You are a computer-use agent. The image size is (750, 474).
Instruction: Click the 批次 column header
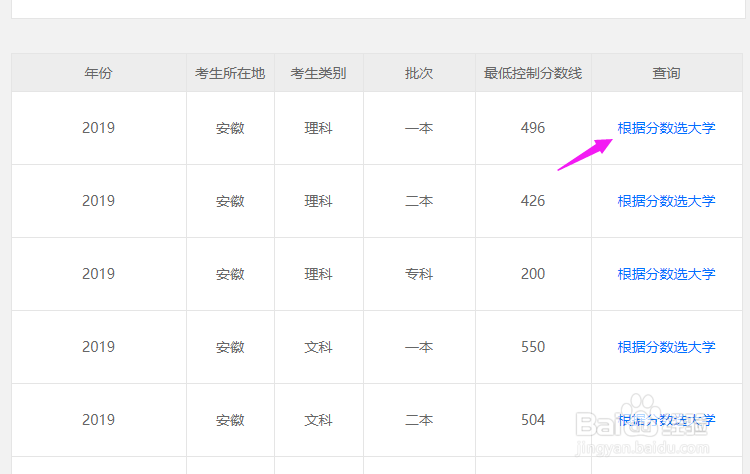point(419,73)
